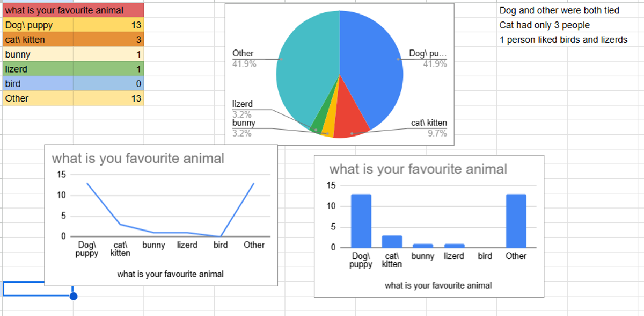Click the Dog\ puppy bar in the bar chart
644x316 pixels.
(361, 220)
